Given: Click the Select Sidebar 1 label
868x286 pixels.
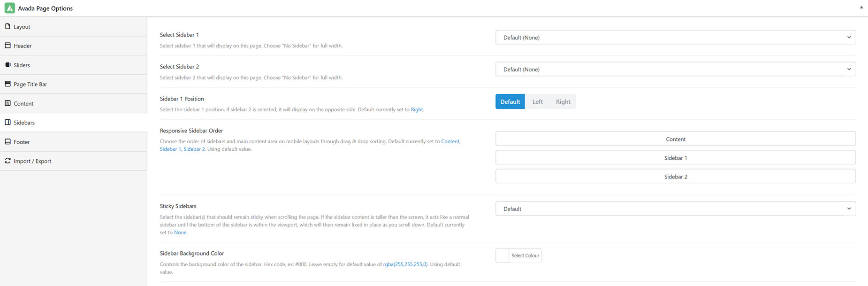Looking at the screenshot, I should pos(179,35).
